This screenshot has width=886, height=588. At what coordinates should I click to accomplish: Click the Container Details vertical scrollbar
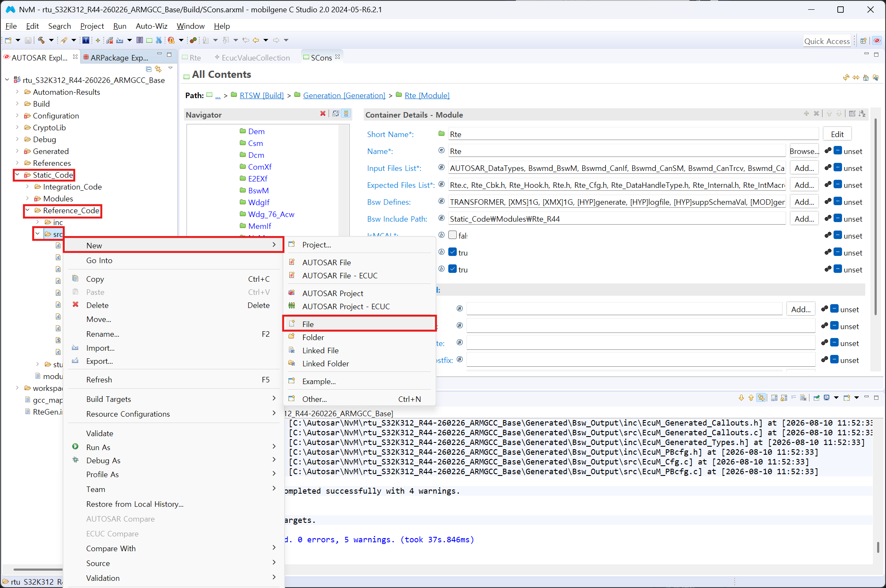coord(875,216)
